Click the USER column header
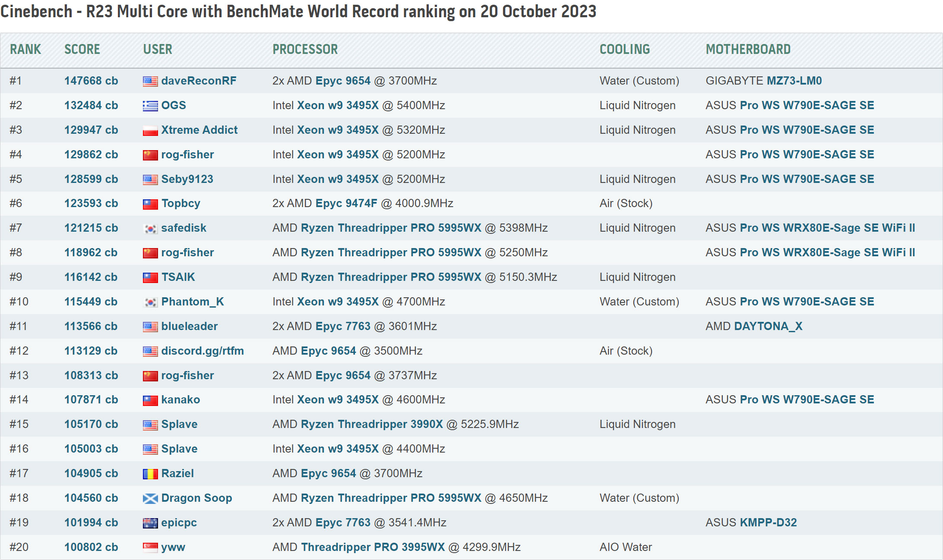 158,49
